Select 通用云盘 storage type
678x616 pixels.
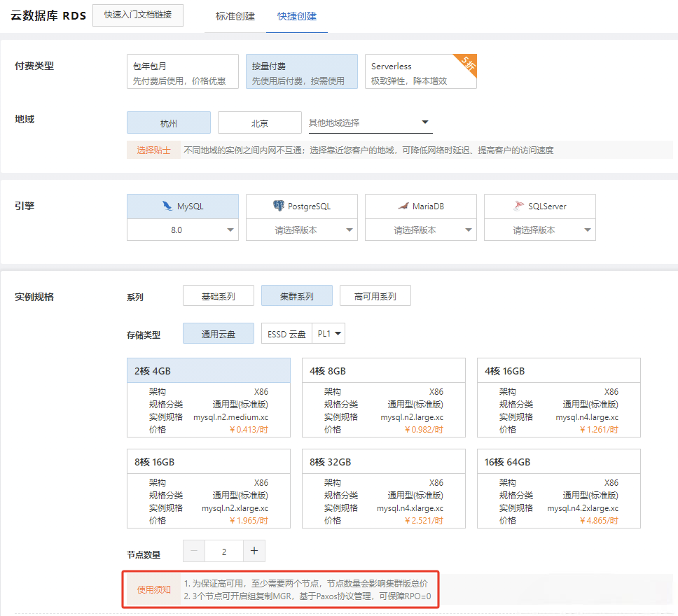pyautogui.click(x=219, y=333)
